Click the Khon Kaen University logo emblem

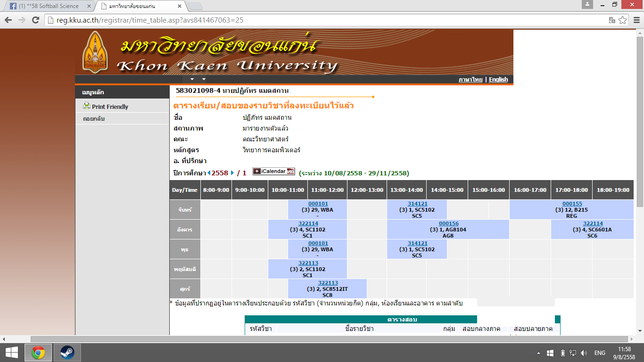95,52
